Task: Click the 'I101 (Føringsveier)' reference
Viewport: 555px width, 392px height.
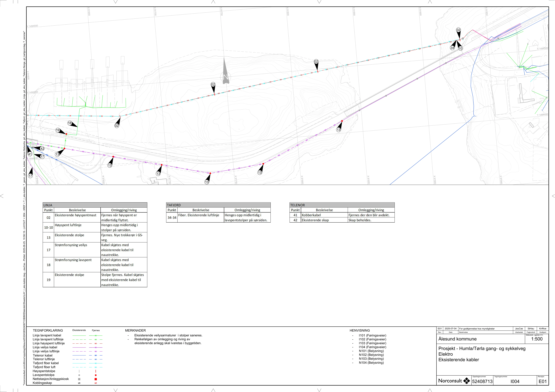Action: click(x=372, y=335)
